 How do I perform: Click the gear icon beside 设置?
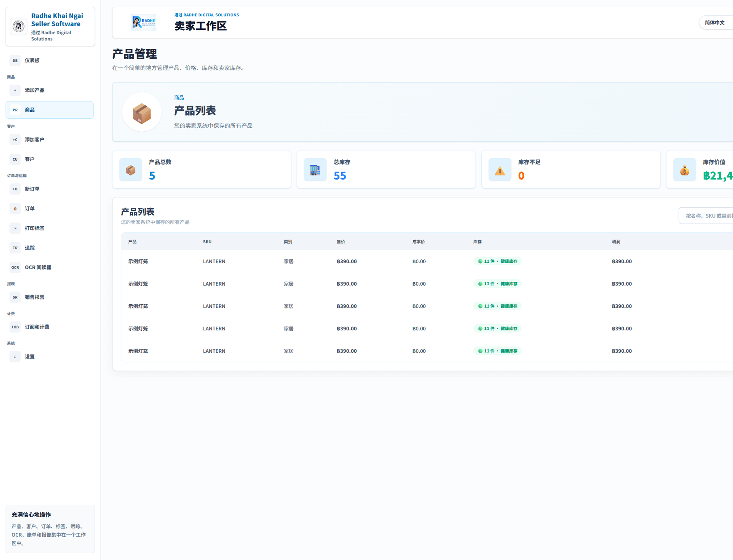(x=15, y=357)
